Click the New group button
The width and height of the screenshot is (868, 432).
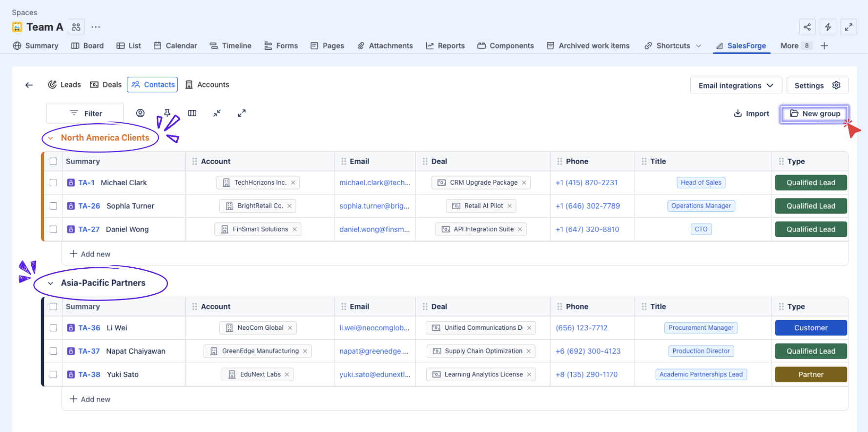tap(814, 114)
